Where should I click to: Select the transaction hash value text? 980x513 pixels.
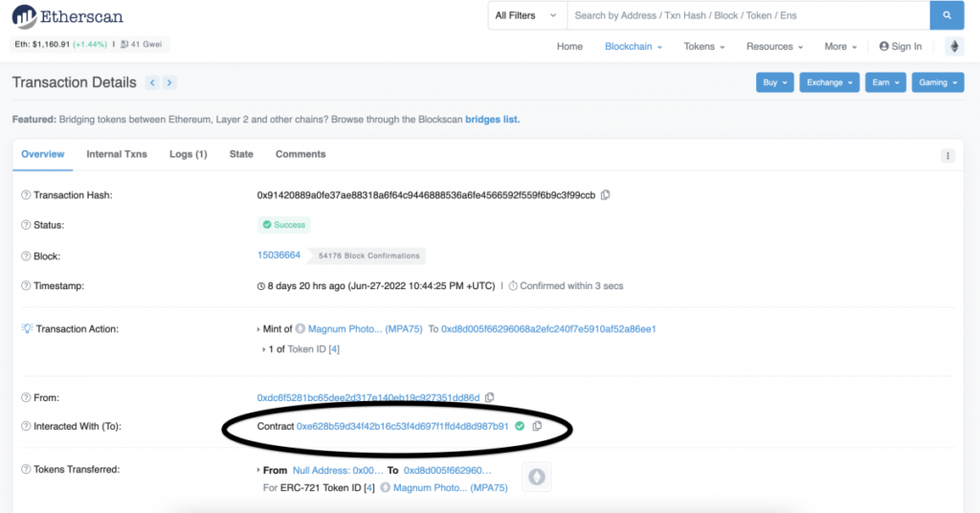pos(426,195)
